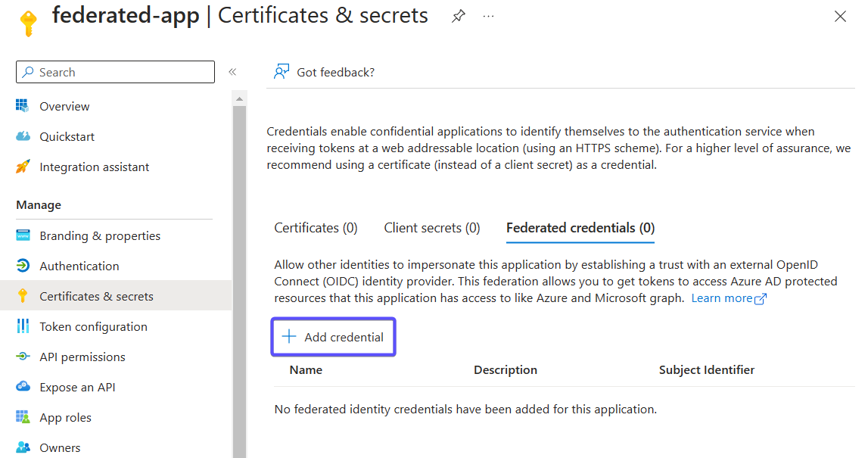Click the Integration assistant icon
Screen dimensions: 868x458
pyautogui.click(x=23, y=167)
